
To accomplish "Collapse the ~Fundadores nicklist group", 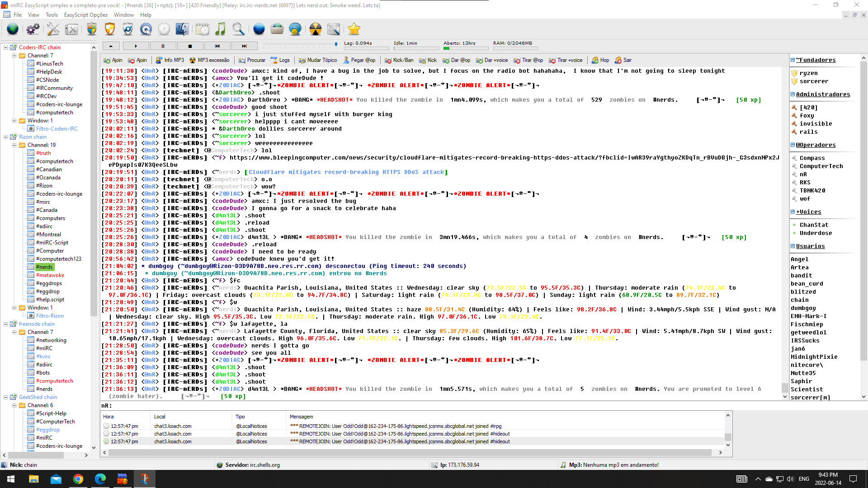I will 793,60.
